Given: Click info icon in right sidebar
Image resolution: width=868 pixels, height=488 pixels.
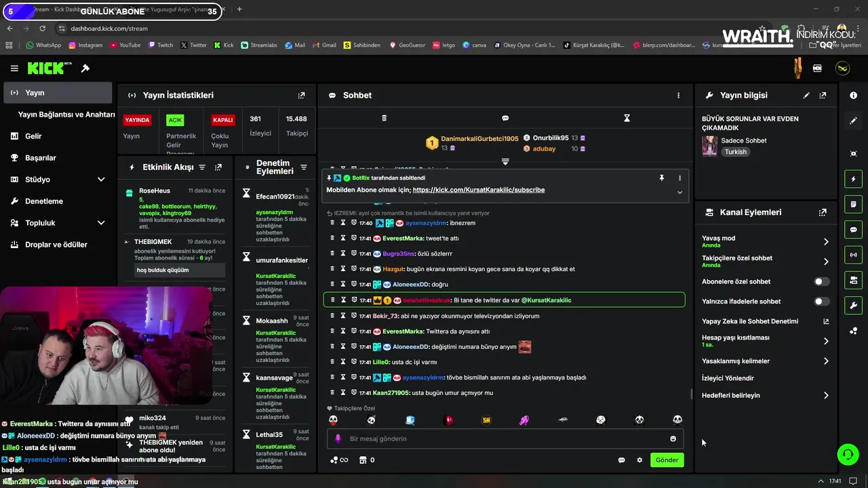Looking at the screenshot, I should tap(853, 96).
